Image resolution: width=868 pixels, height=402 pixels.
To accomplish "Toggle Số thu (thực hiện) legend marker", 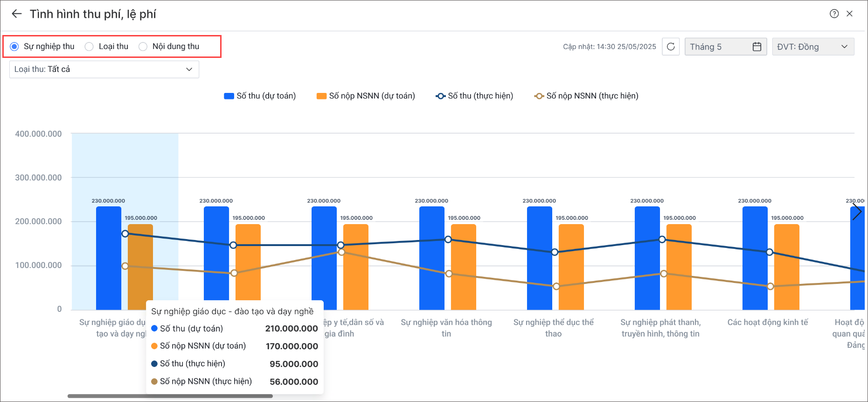I will click(440, 96).
